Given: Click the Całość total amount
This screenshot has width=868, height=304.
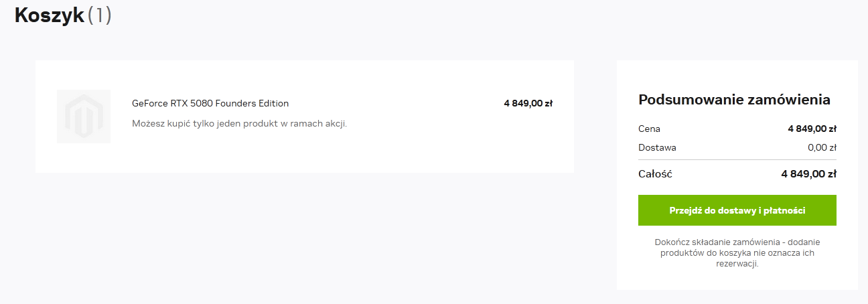Looking at the screenshot, I should tap(808, 174).
